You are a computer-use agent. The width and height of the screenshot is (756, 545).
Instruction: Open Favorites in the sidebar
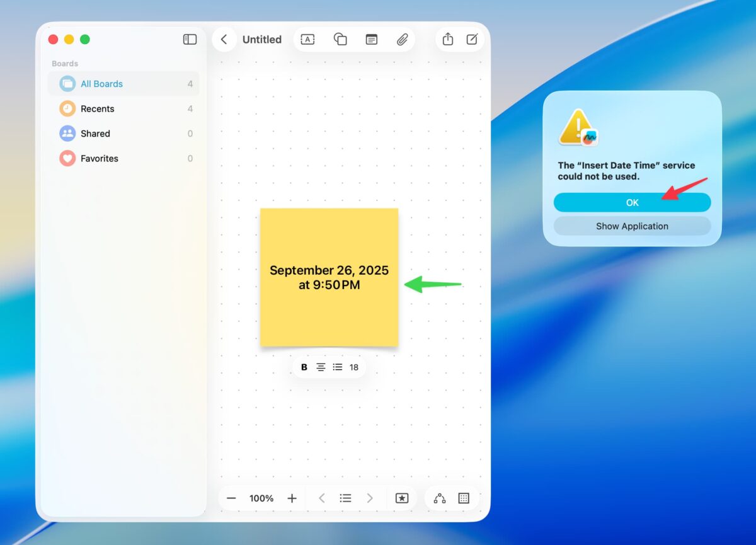[x=123, y=158]
